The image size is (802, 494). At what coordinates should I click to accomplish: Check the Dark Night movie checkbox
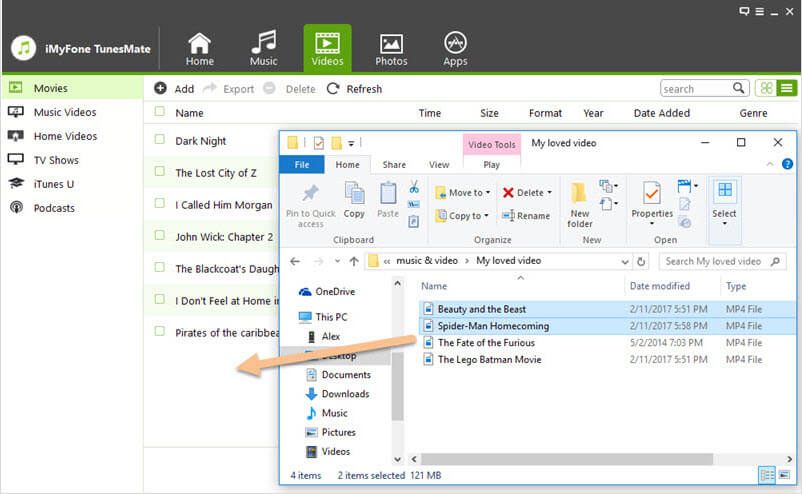click(160, 139)
